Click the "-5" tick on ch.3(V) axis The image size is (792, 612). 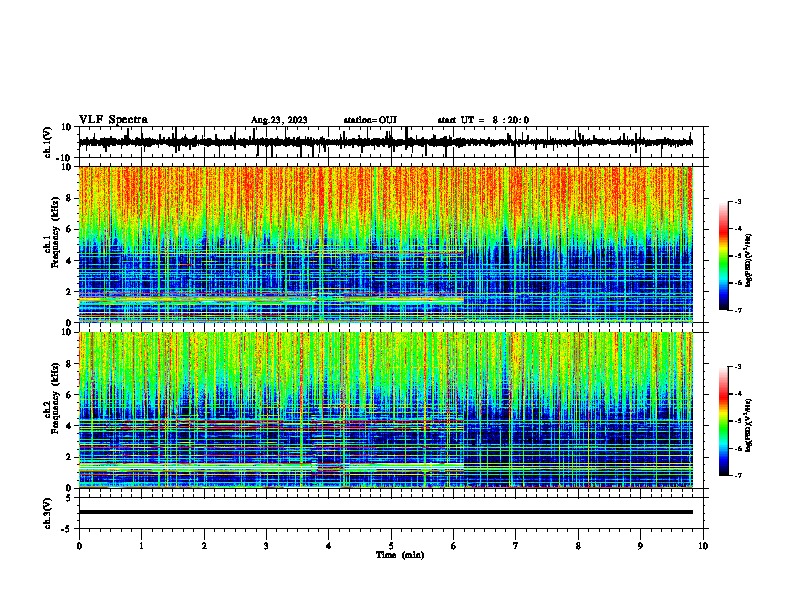(x=67, y=529)
